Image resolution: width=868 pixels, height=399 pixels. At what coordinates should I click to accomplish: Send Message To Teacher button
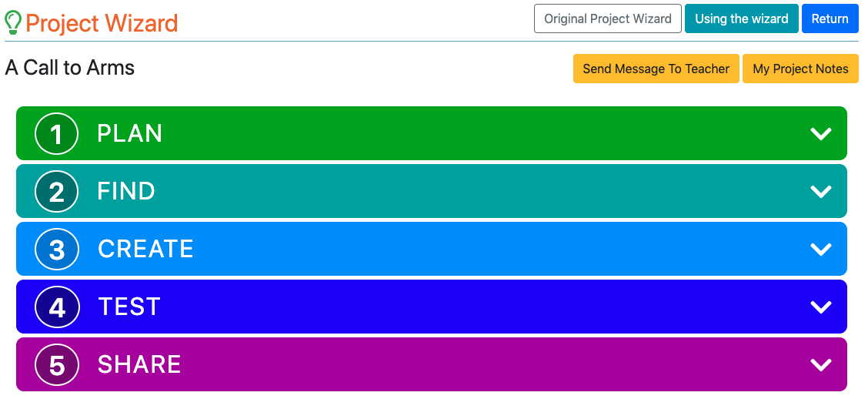656,69
